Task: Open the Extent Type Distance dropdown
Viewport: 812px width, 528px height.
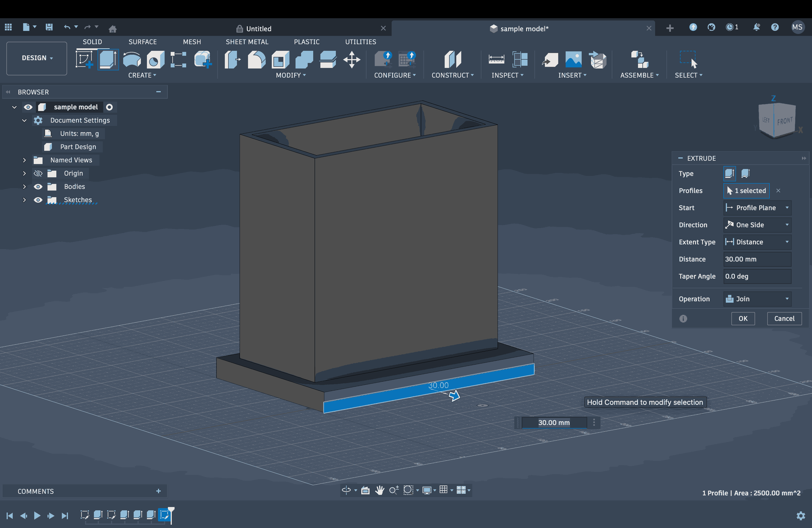Action: click(x=757, y=242)
